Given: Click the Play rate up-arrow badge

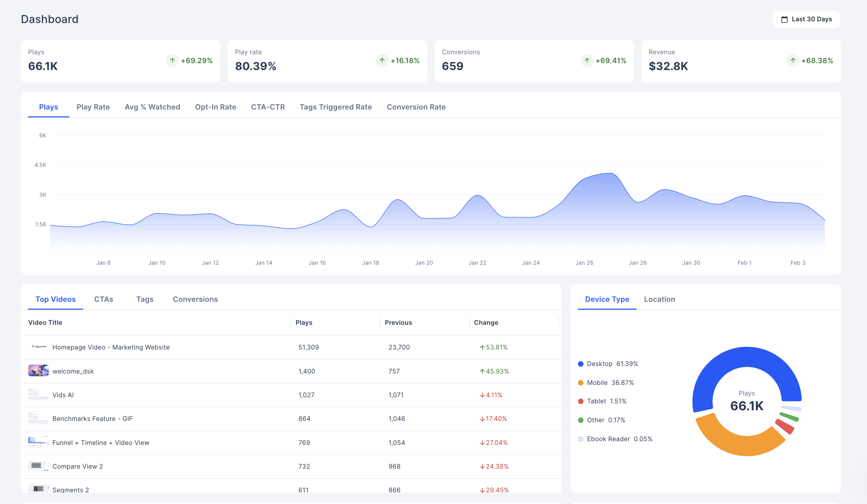Looking at the screenshot, I should [382, 60].
